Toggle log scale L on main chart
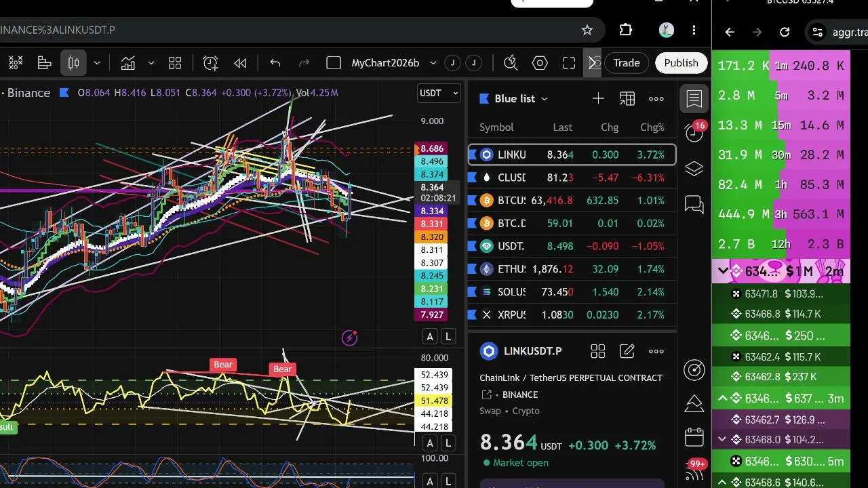 448,336
